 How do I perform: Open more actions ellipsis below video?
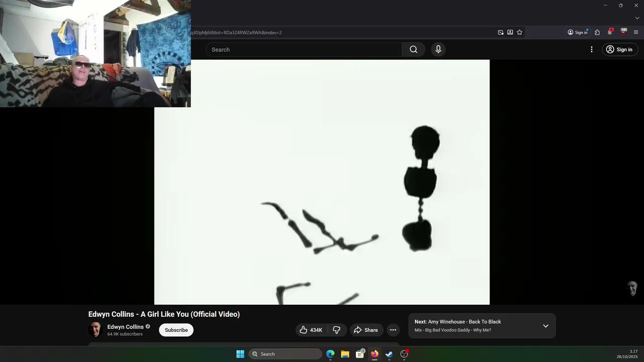[393, 330]
